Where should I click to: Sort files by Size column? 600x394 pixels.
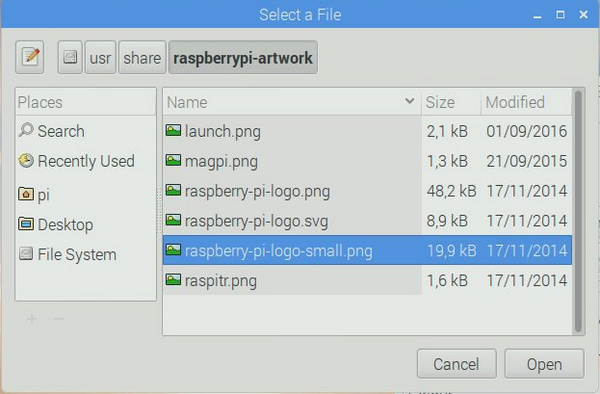click(x=451, y=102)
